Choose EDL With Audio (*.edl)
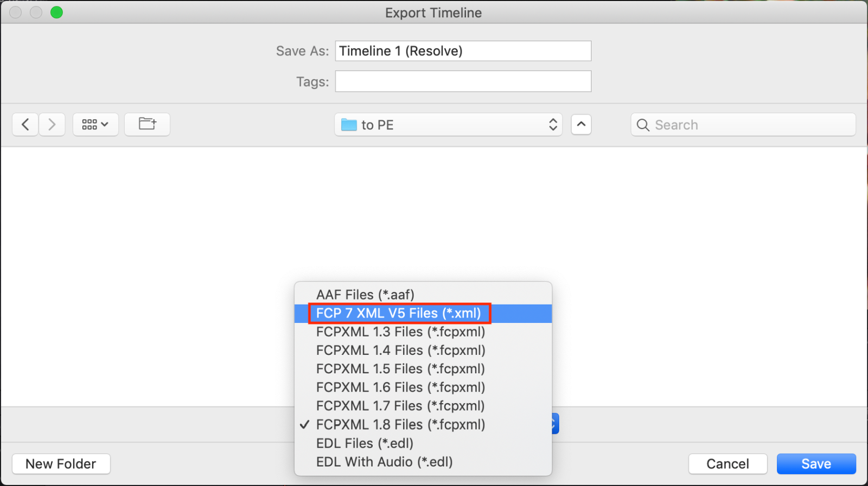 pyautogui.click(x=384, y=462)
